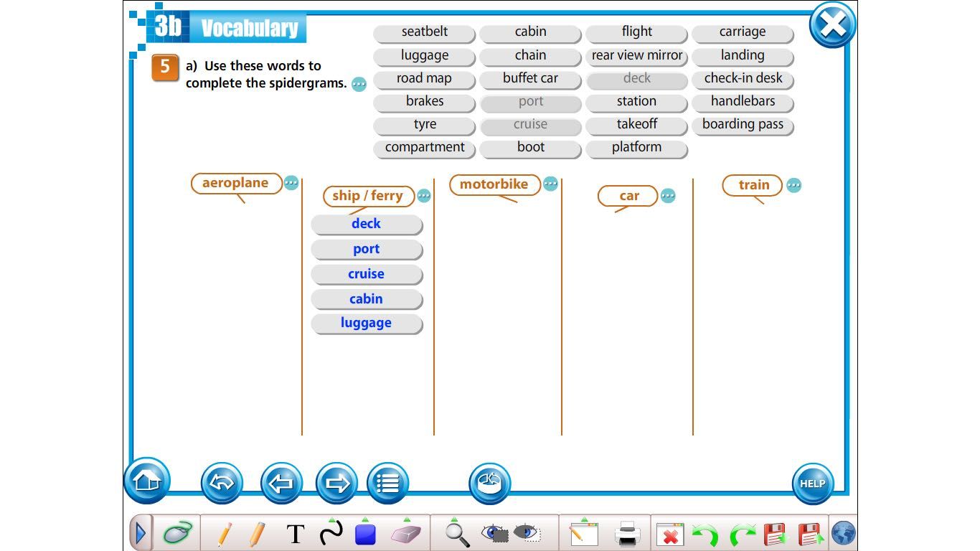Screen dimensions: 980x551
Task: Click the hint dots next to motorbike
Action: (550, 184)
